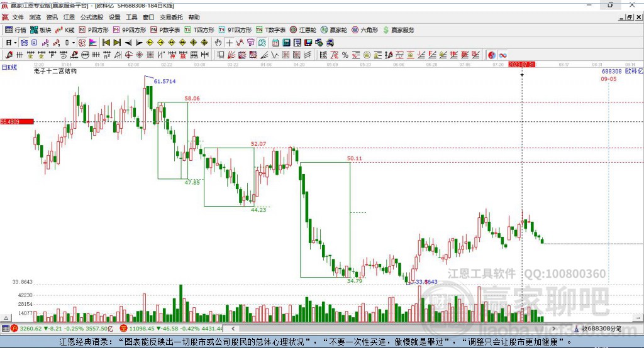The width and height of the screenshot is (644, 348).
Task: Click the 61.5714 high price label
Action: tap(165, 81)
